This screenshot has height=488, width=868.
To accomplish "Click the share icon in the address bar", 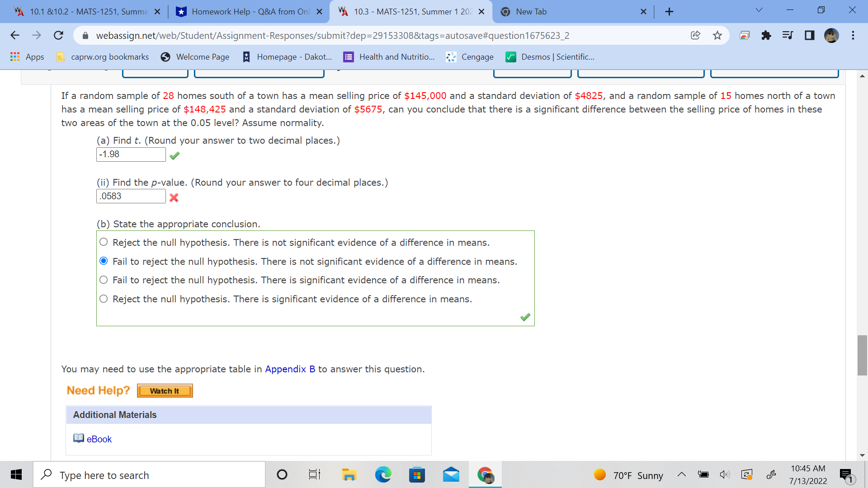I will (x=695, y=35).
